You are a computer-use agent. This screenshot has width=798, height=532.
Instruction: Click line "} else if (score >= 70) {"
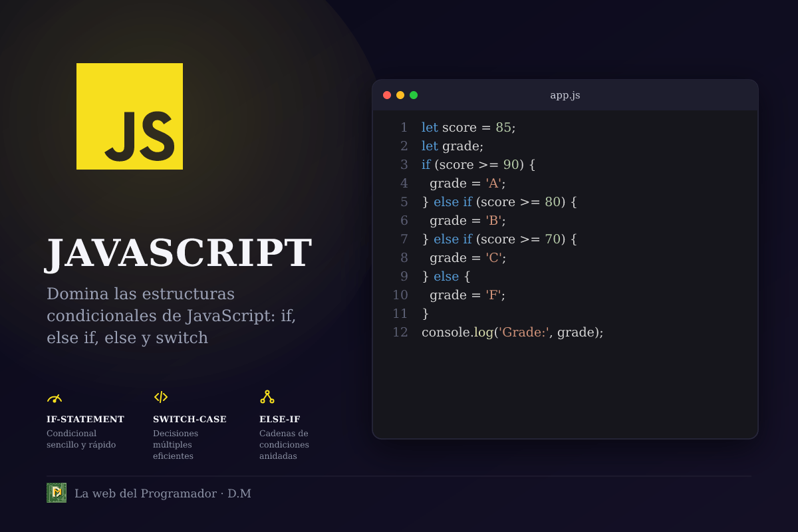pyautogui.click(x=499, y=239)
